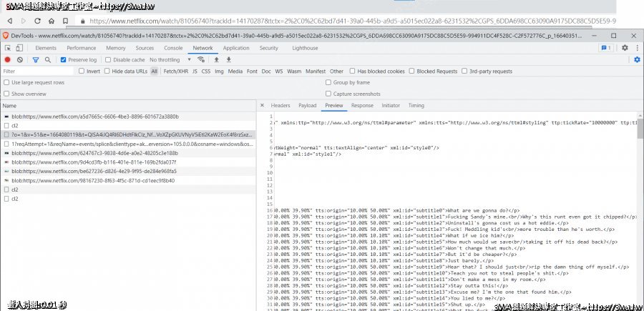Filter requests by Fetch/XHR type
Image resolution: width=644 pixels, height=311 pixels.
coord(175,71)
